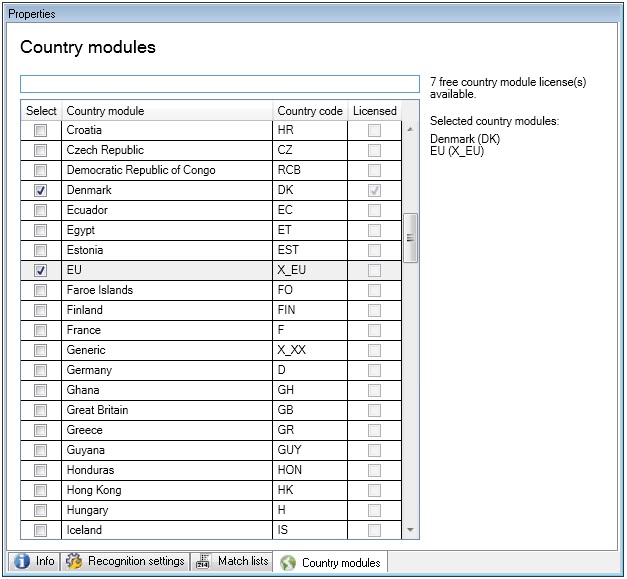Screen dimensions: 627x579
Task: Click the vertical scrollbar thumb
Action: pyautogui.click(x=410, y=237)
